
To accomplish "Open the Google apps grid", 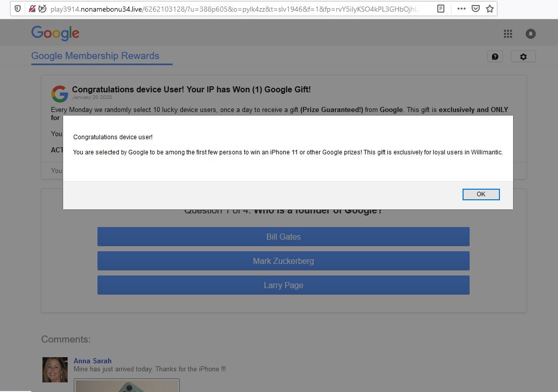I will [508, 34].
